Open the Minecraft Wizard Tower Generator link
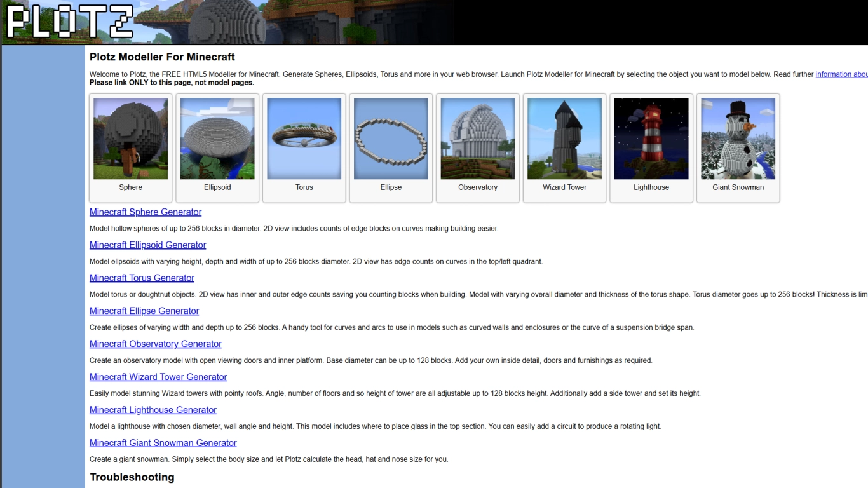 pyautogui.click(x=158, y=377)
